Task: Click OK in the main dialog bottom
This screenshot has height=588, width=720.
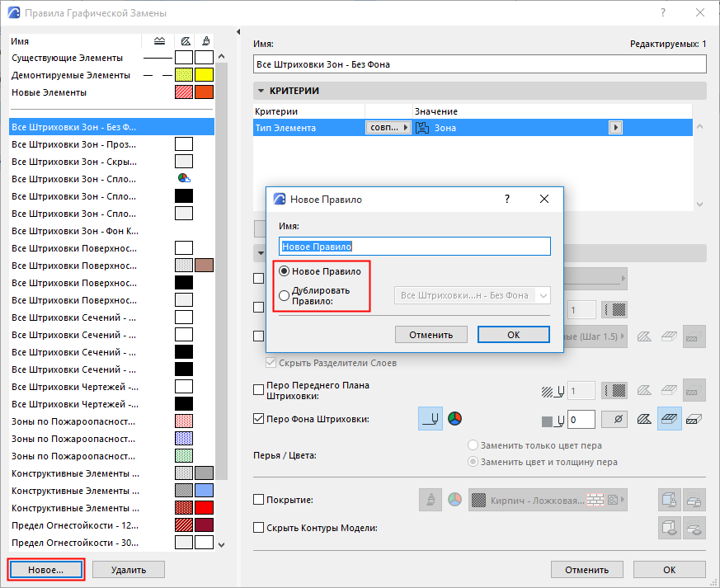Action: 670,570
